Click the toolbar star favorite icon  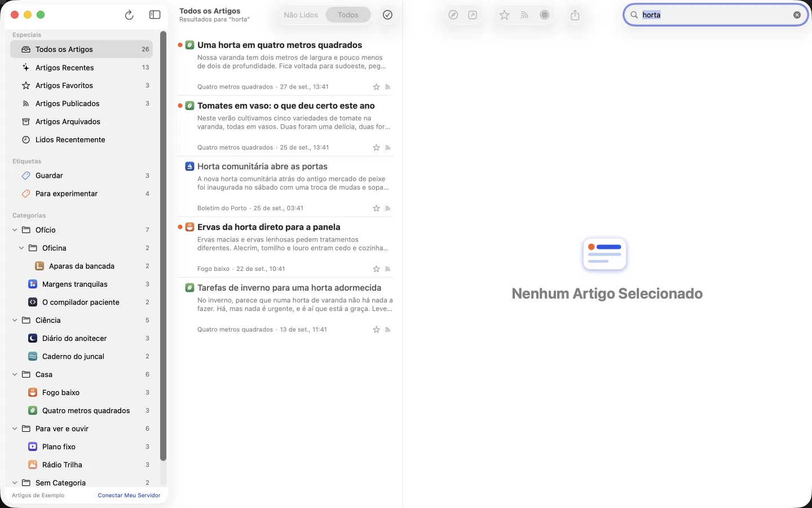click(x=505, y=15)
